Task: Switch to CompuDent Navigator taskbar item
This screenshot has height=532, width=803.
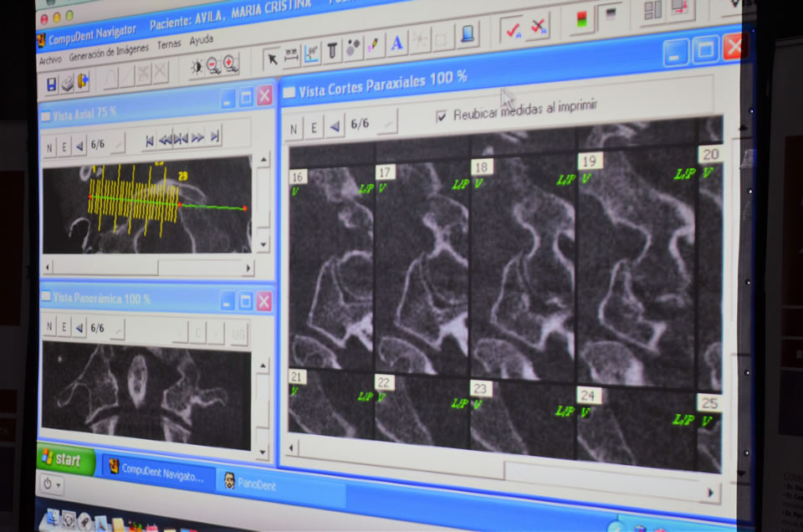Action: (158, 472)
